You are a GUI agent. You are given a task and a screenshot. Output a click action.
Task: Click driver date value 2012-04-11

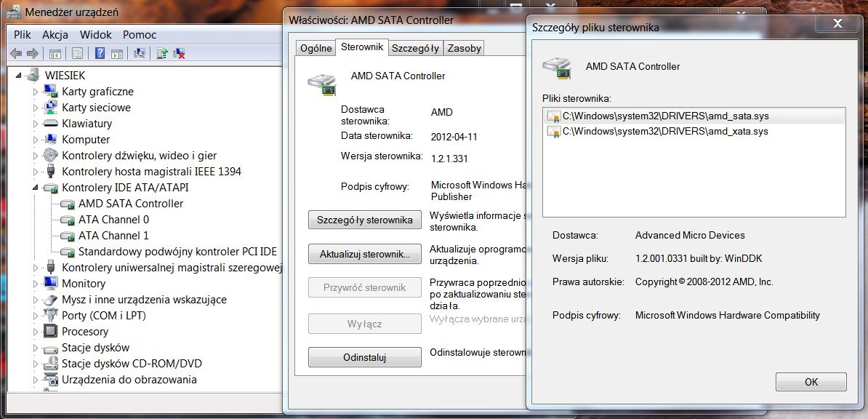(453, 136)
